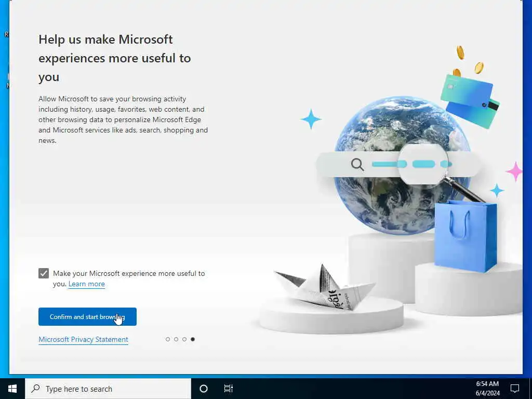This screenshot has height=399, width=532.
Task: Focus the Type here to search box
Action: coord(108,389)
